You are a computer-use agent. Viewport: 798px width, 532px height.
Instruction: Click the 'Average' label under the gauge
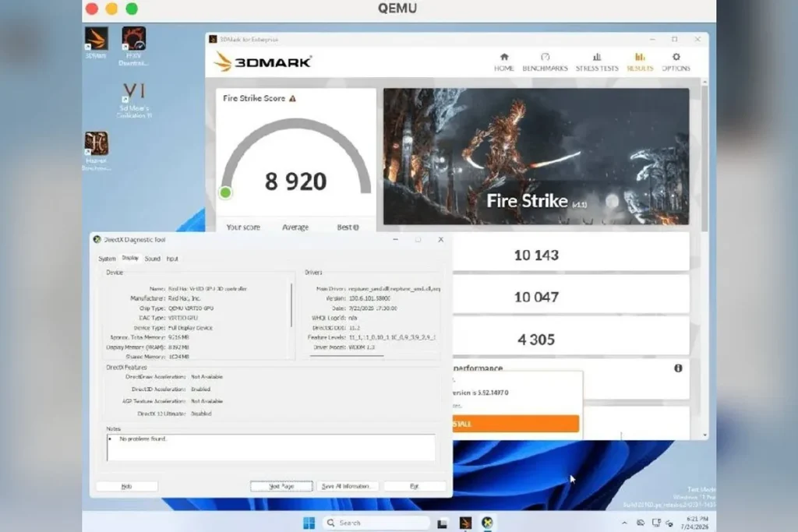295,227
